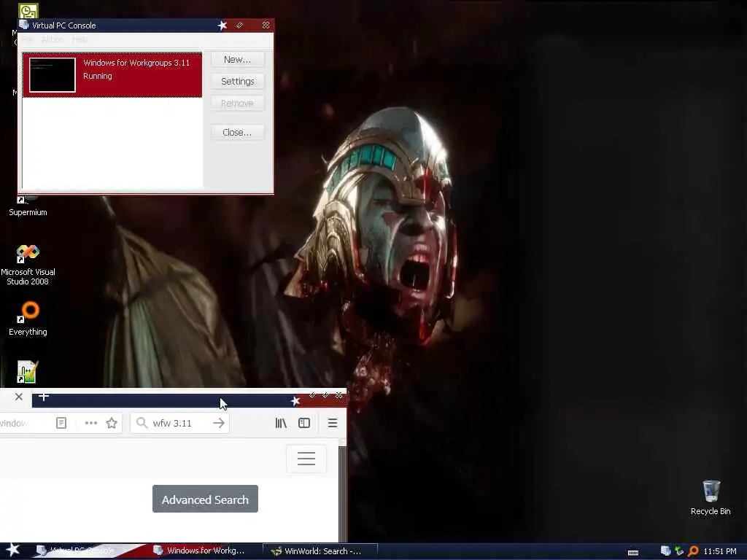This screenshot has width=747, height=560.
Task: Click the Virtual PC tray icon
Action: click(666, 551)
